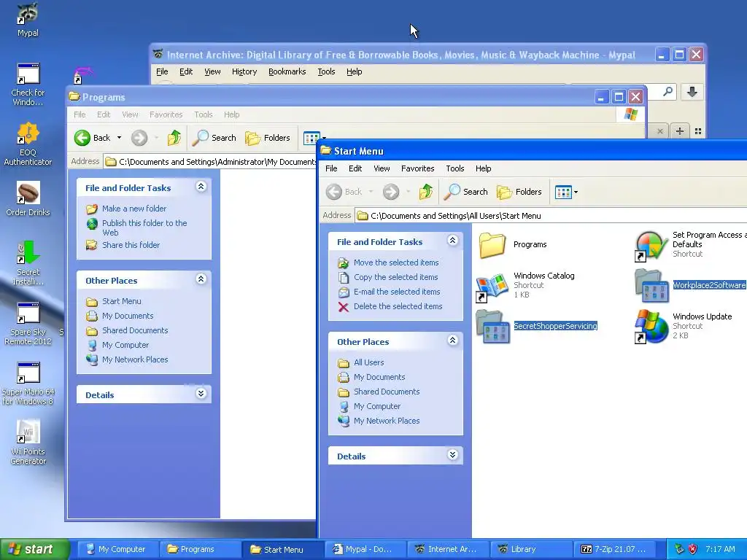This screenshot has height=560, width=747.
Task: Open Bookmarks menu in Mypal browser
Action: (287, 71)
